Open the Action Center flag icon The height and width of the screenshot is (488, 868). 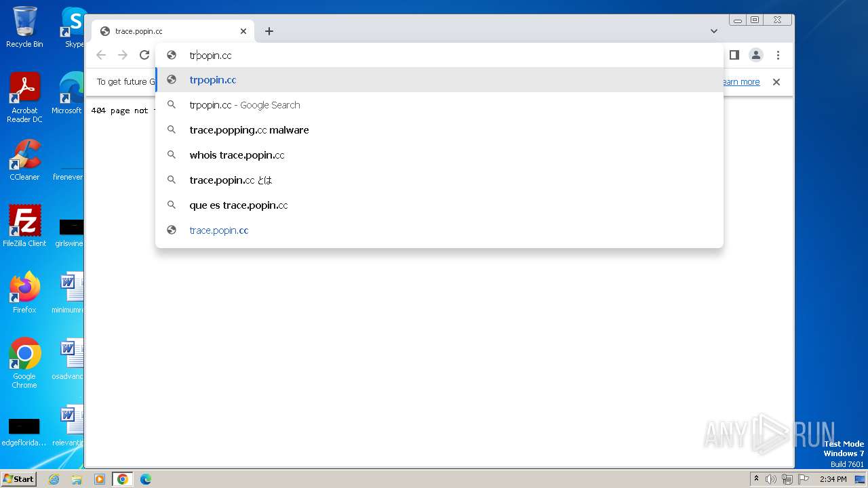(804, 479)
